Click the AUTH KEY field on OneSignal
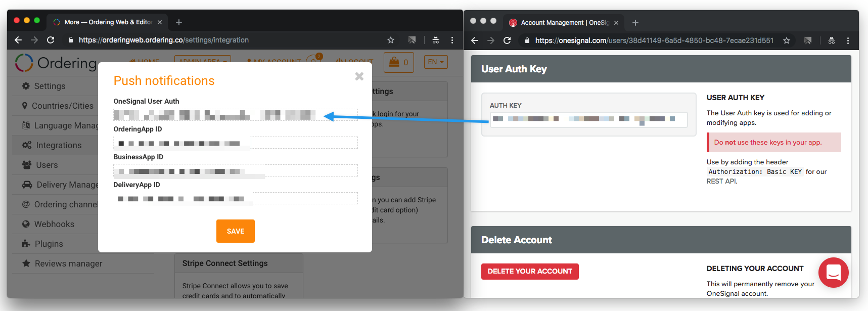Screen dimensions: 868x311 pyautogui.click(x=589, y=119)
